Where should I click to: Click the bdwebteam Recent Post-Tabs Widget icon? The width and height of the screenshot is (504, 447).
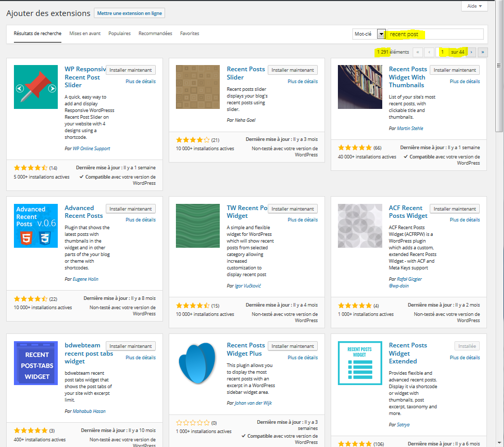point(36,363)
